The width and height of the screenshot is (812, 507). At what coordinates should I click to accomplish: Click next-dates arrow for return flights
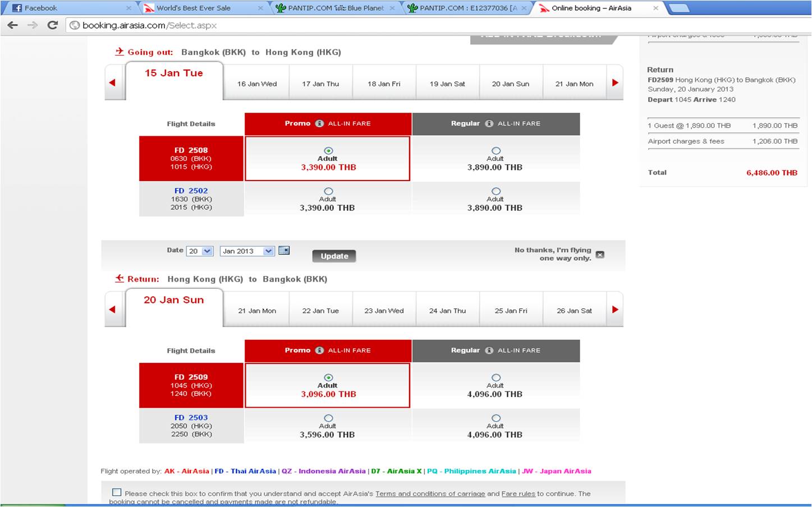coord(615,309)
